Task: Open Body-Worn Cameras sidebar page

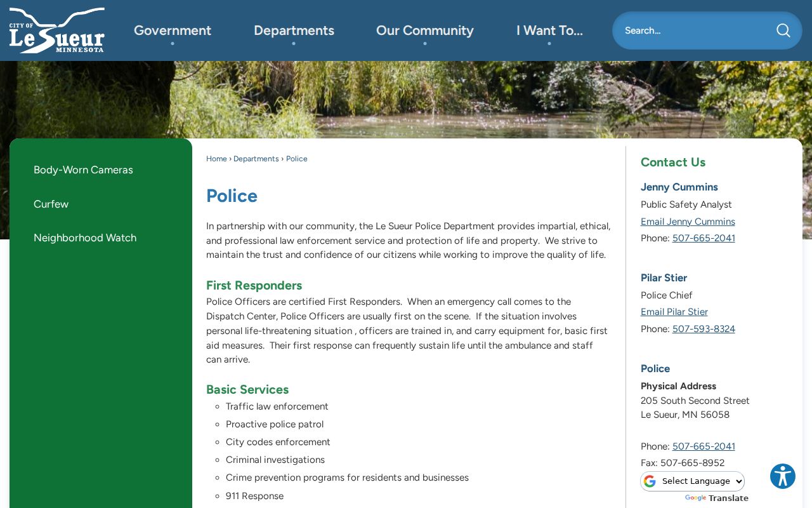Action: pos(83,170)
